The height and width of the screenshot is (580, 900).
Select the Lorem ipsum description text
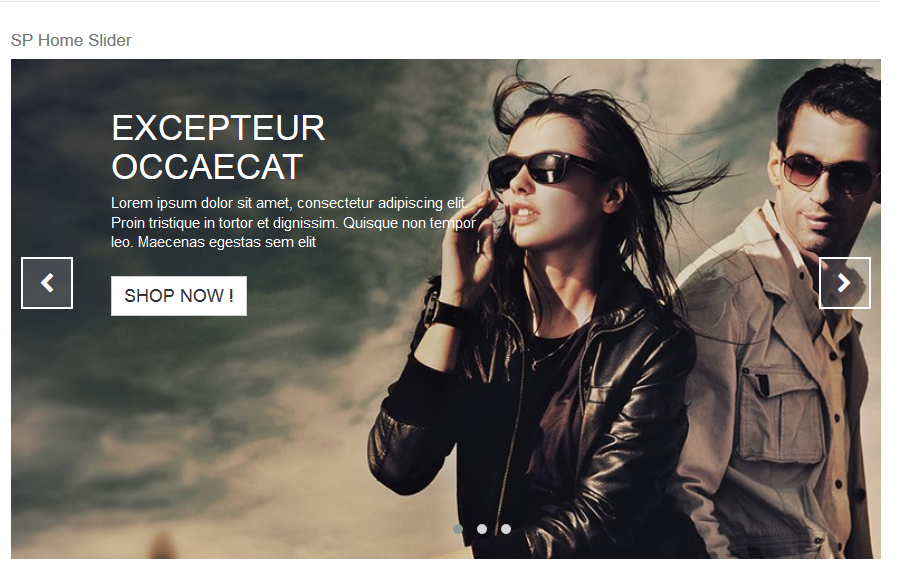pos(293,222)
